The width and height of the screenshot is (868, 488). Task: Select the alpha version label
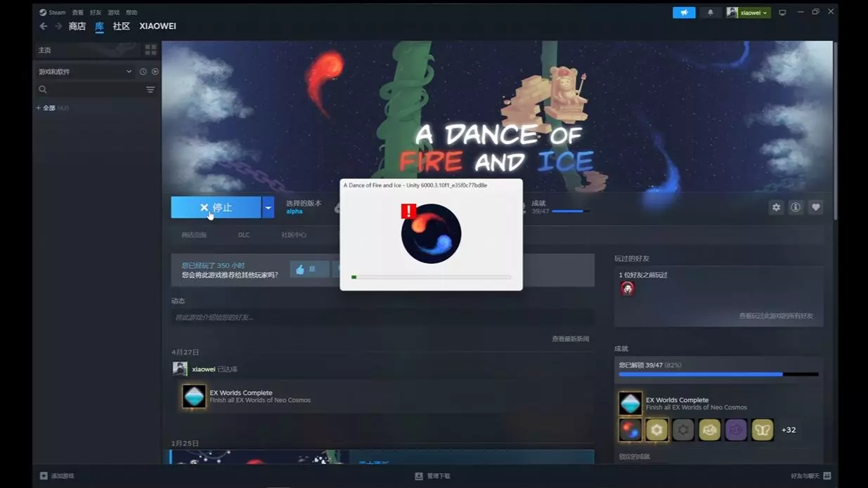pyautogui.click(x=294, y=211)
